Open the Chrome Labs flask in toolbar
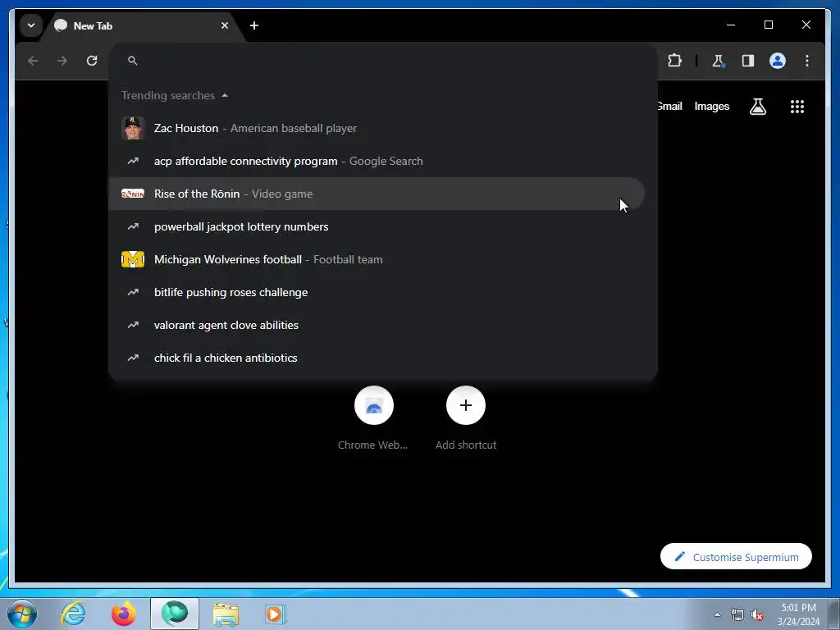 719,61
